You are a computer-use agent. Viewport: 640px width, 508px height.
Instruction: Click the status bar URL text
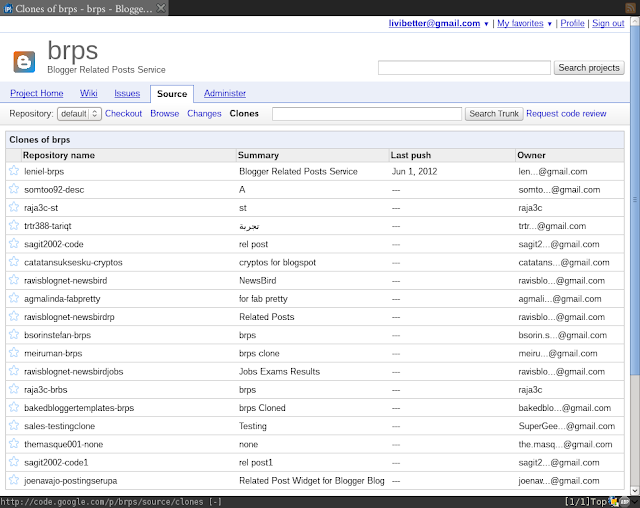point(102,502)
